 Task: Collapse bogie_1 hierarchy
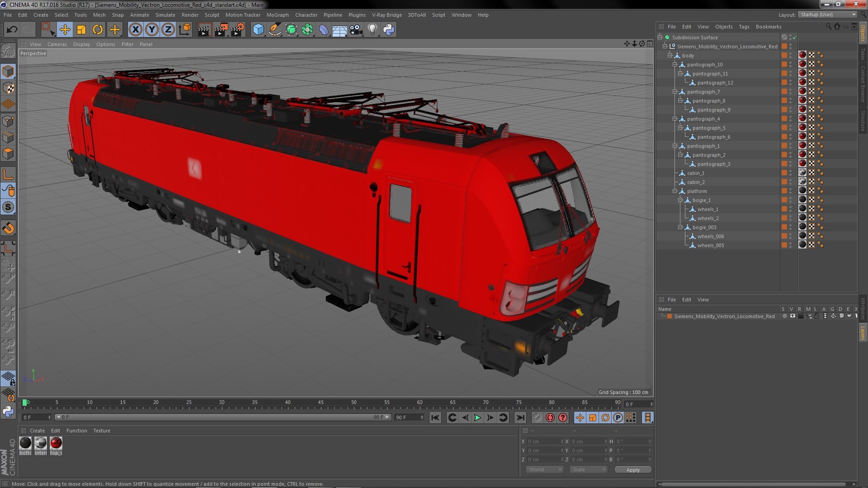pos(680,200)
